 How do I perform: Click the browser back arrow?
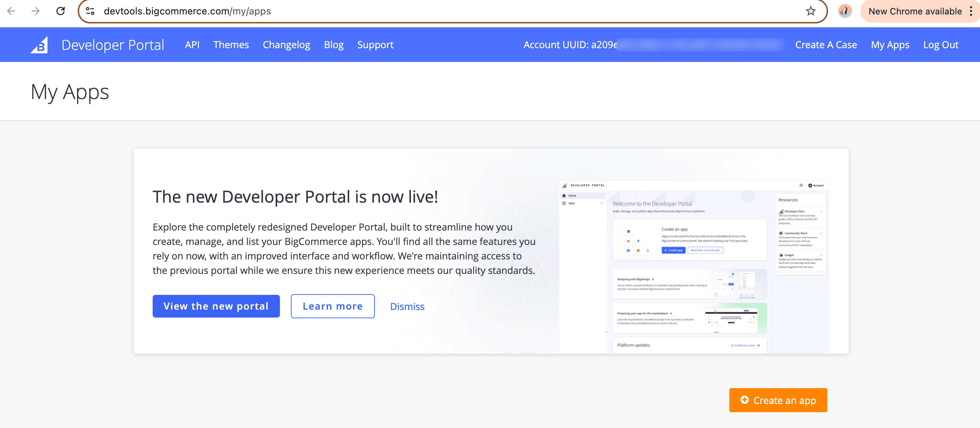(x=11, y=11)
